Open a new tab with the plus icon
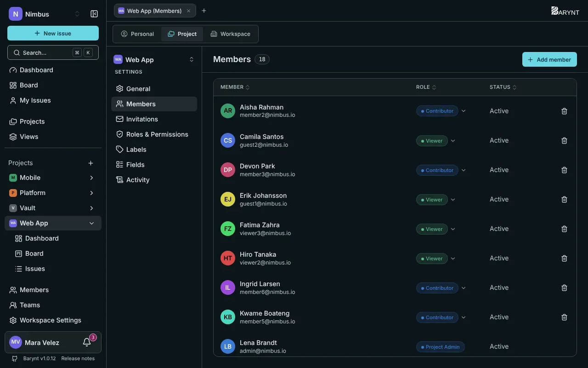Screen dimensions: 588x368 (204, 11)
